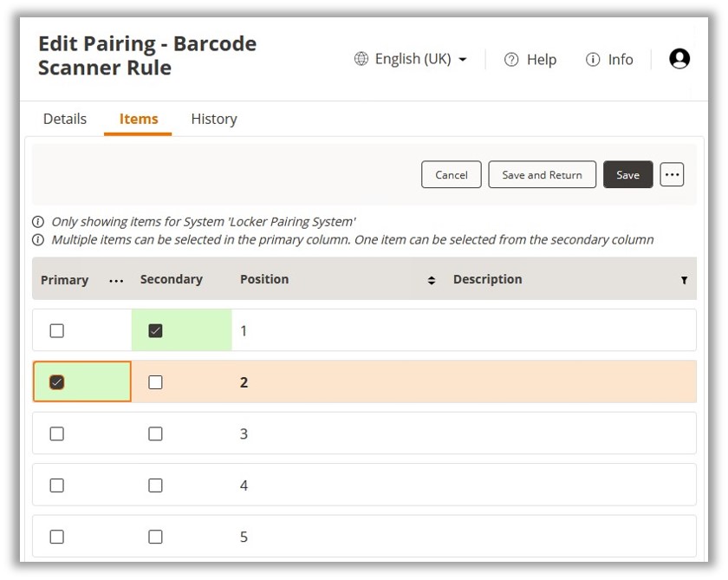This screenshot has width=728, height=580.
Task: Click the user profile avatar icon
Action: (679, 59)
